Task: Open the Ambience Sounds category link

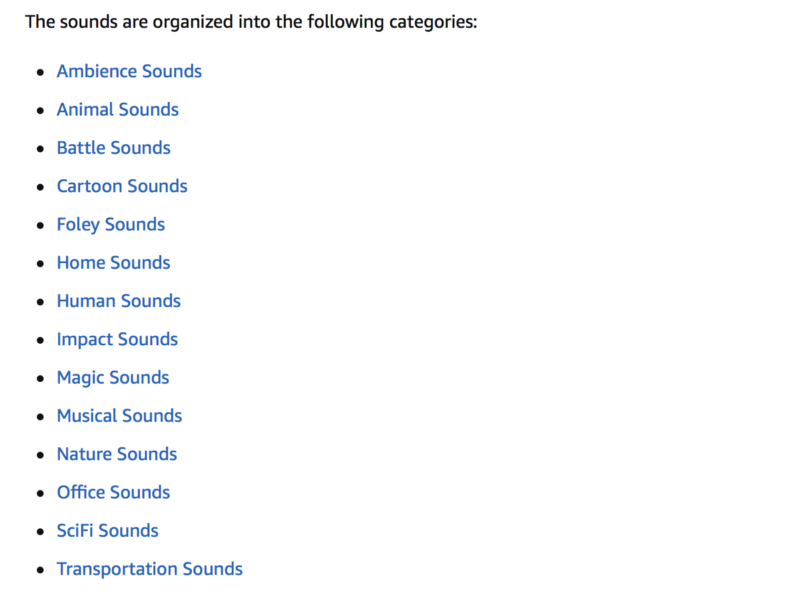Action: pos(129,71)
